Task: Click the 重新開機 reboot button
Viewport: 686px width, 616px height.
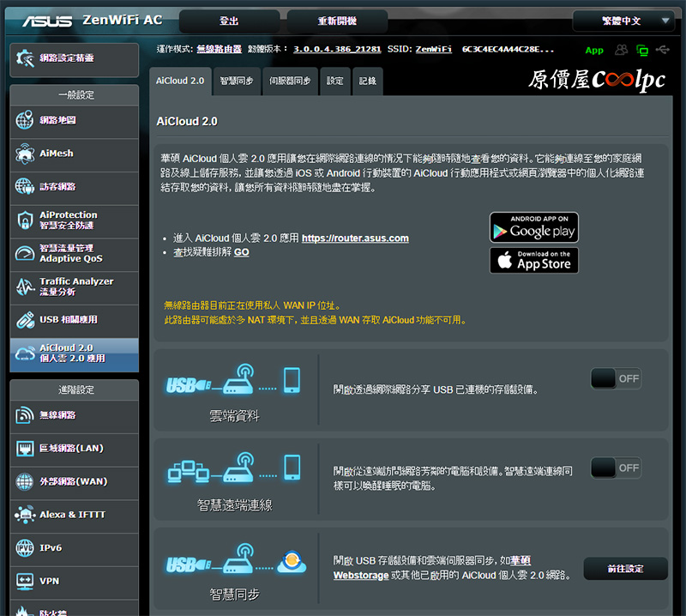Action: point(337,21)
